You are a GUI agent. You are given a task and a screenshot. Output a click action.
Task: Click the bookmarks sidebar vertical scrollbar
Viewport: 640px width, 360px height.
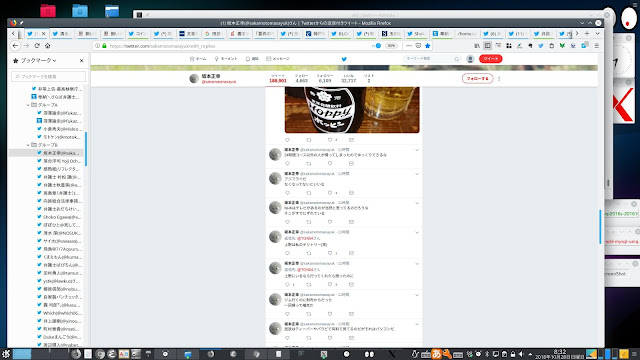[x=86, y=149]
